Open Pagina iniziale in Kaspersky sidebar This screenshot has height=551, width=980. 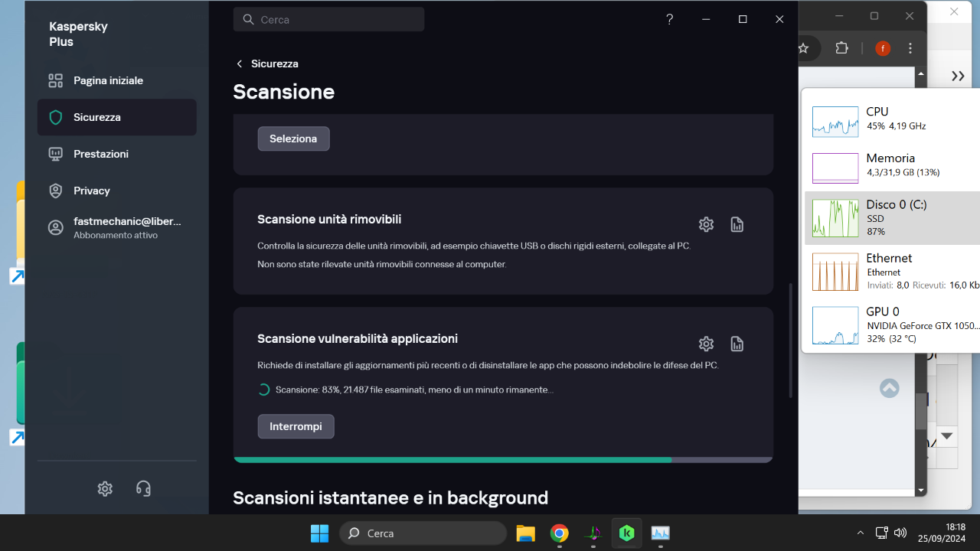click(x=116, y=80)
